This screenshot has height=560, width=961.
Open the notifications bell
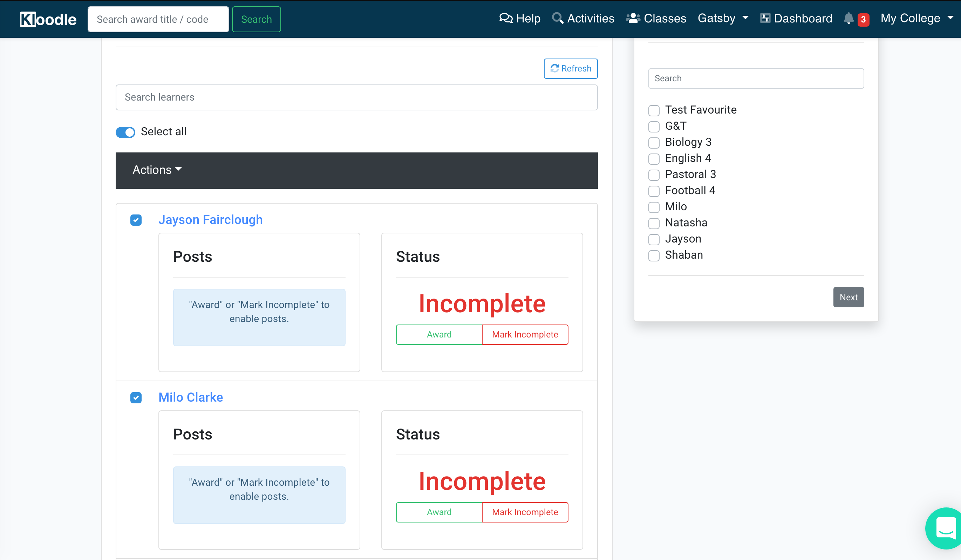[x=848, y=18]
